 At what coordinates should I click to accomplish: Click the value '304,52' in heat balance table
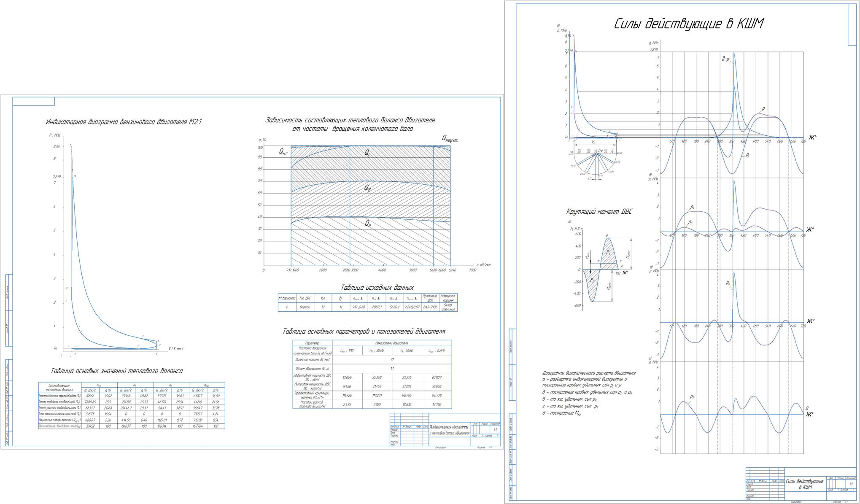click(x=90, y=426)
